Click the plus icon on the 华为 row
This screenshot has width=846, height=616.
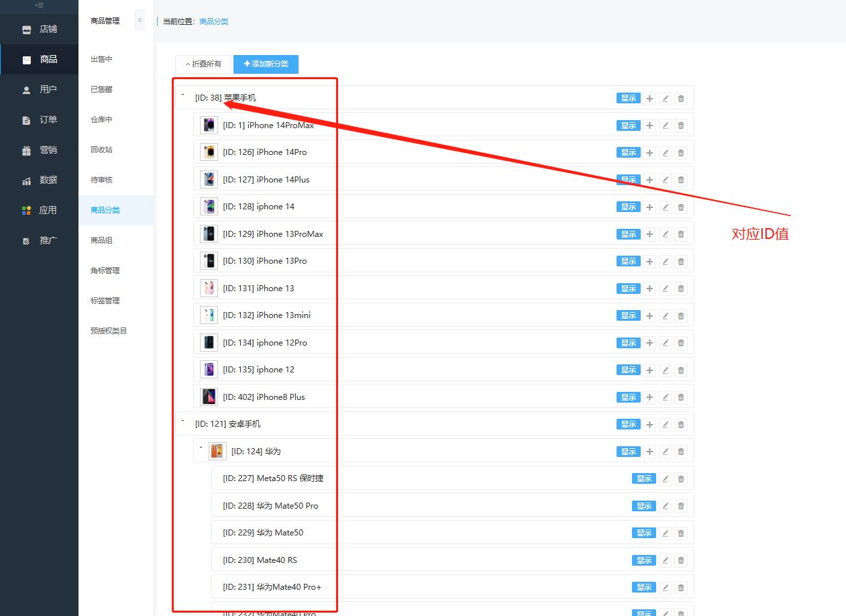649,452
